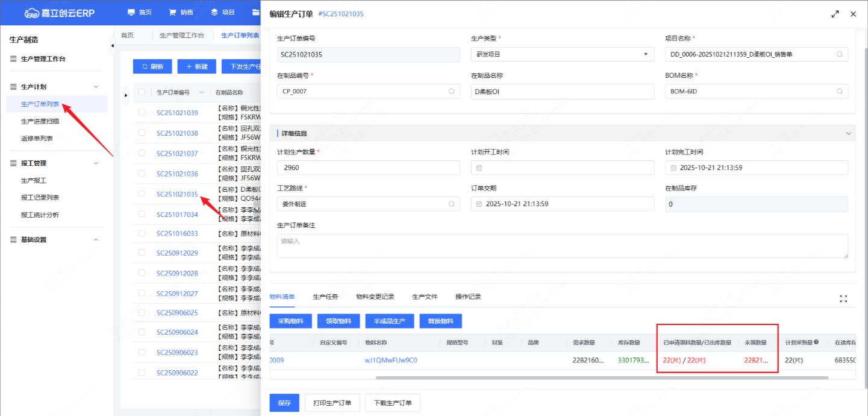The image size is (868, 416).
Task: Click the 领取物料 button
Action: point(339,321)
